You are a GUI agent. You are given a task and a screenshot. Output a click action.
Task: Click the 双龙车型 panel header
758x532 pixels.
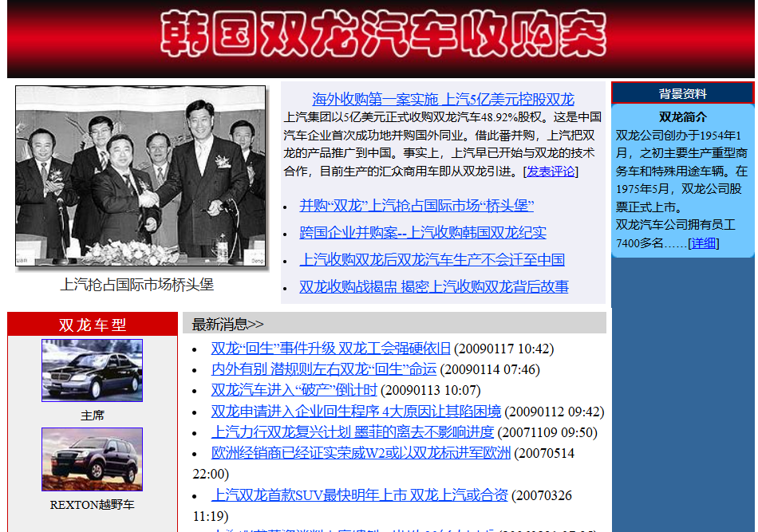[x=93, y=325]
